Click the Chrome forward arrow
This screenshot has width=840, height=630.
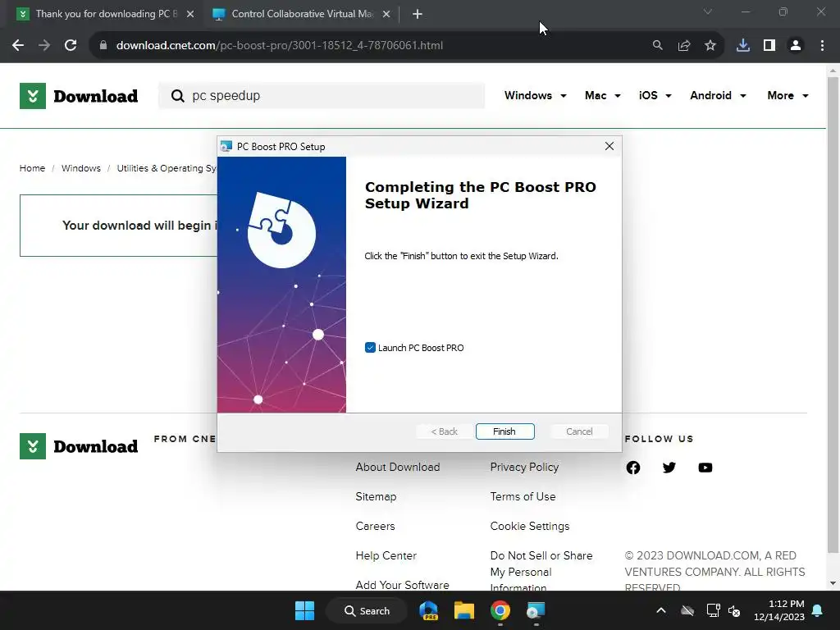coord(44,46)
